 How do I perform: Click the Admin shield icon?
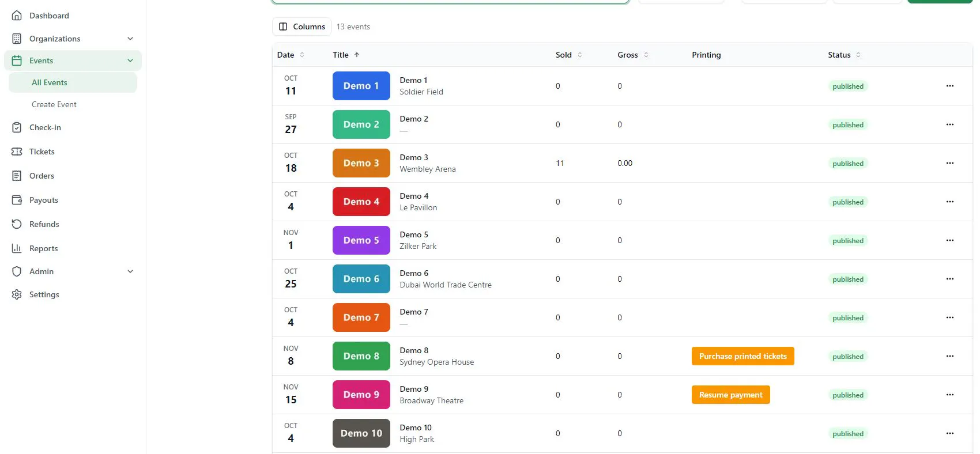[17, 271]
